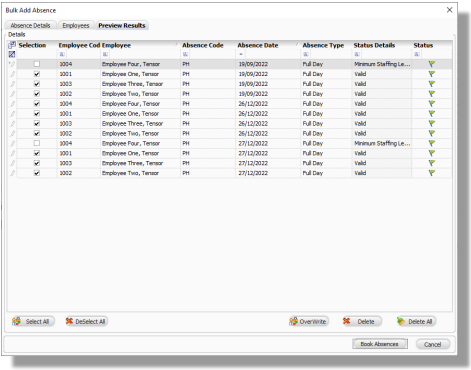Open the Employee Code filter condition selector
Viewport: 471px width, 370px height.
[x=62, y=54]
